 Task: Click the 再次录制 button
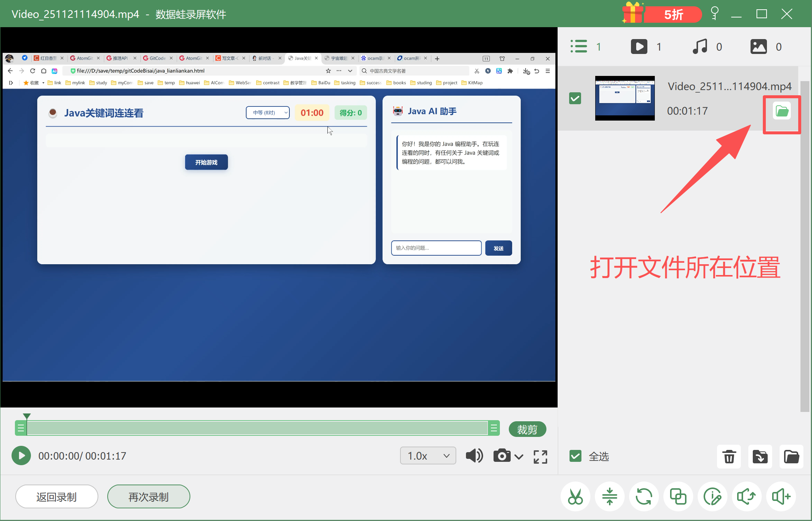point(149,496)
